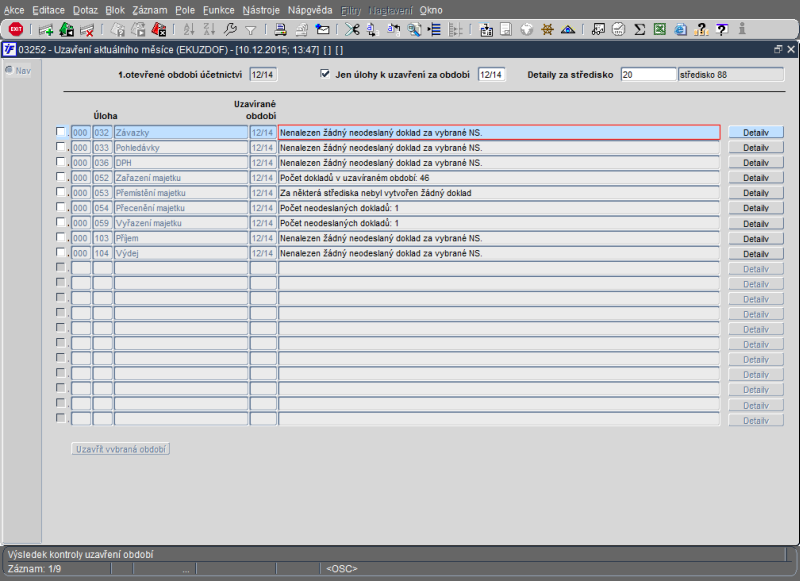
Task: Click the period field beside 'Jen úlohy k uzavření'
Action: [491, 74]
